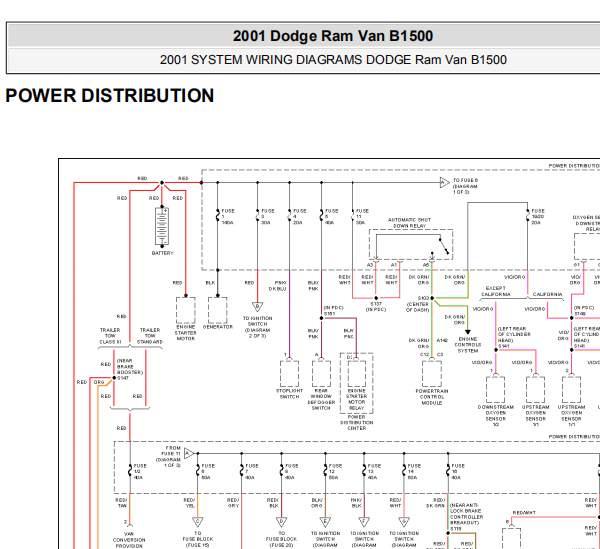Click the Downstream Oxygen Sensor 1/2 box

496,389
